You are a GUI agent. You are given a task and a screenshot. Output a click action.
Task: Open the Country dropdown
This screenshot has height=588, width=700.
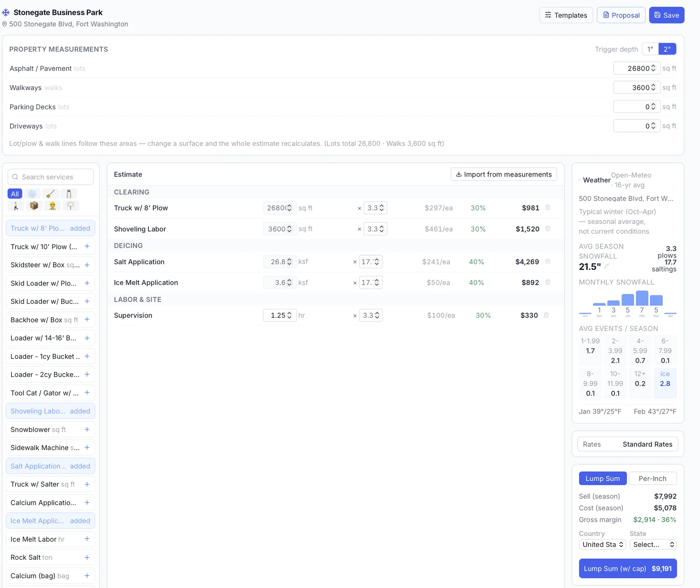click(602, 545)
